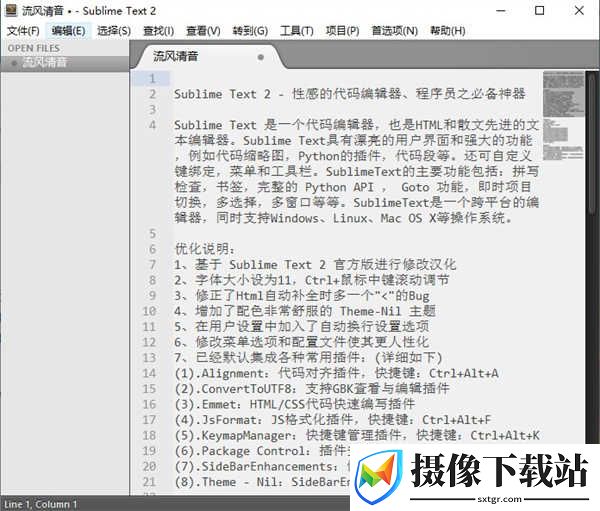Open the 选择(S) menu
600x511 pixels.
[114, 31]
